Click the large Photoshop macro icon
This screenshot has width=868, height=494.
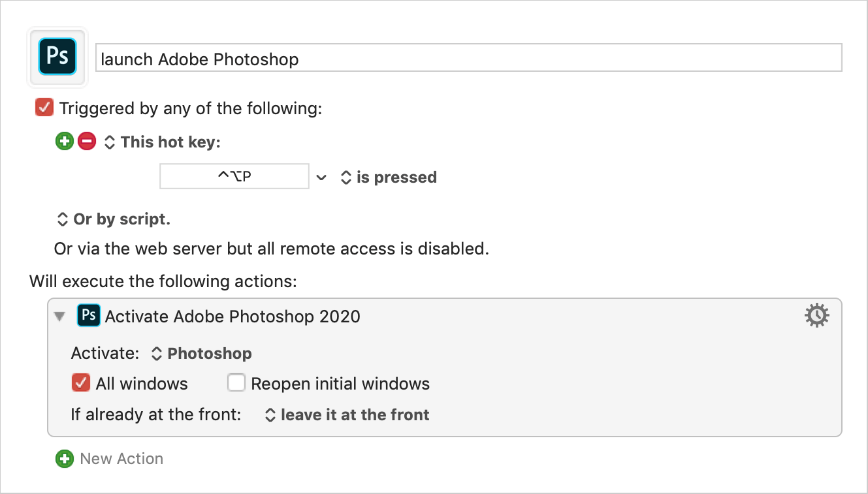57,57
